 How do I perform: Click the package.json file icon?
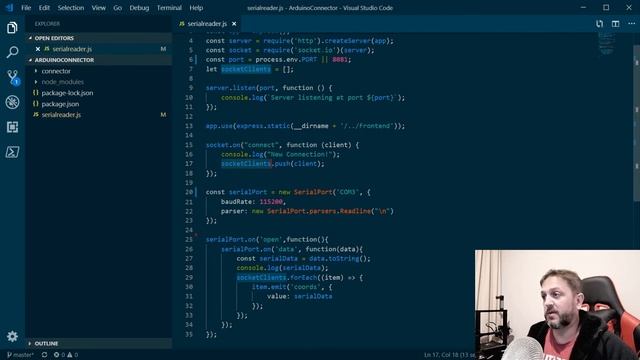[x=36, y=104]
